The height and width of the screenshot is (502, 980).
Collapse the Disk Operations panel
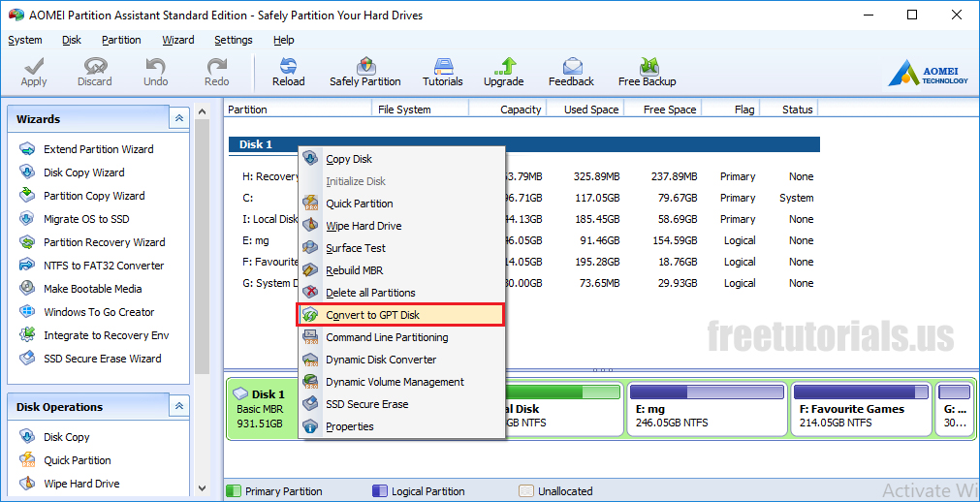tap(178, 407)
